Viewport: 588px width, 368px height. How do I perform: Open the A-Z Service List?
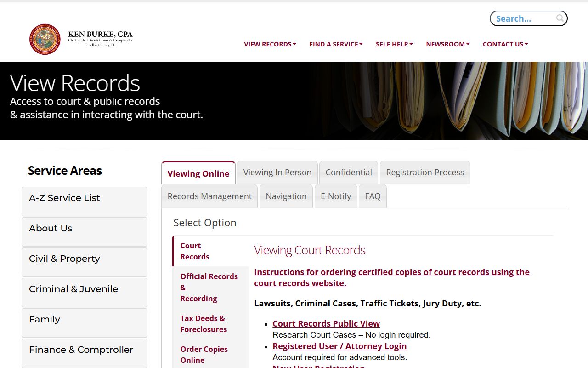pos(85,201)
